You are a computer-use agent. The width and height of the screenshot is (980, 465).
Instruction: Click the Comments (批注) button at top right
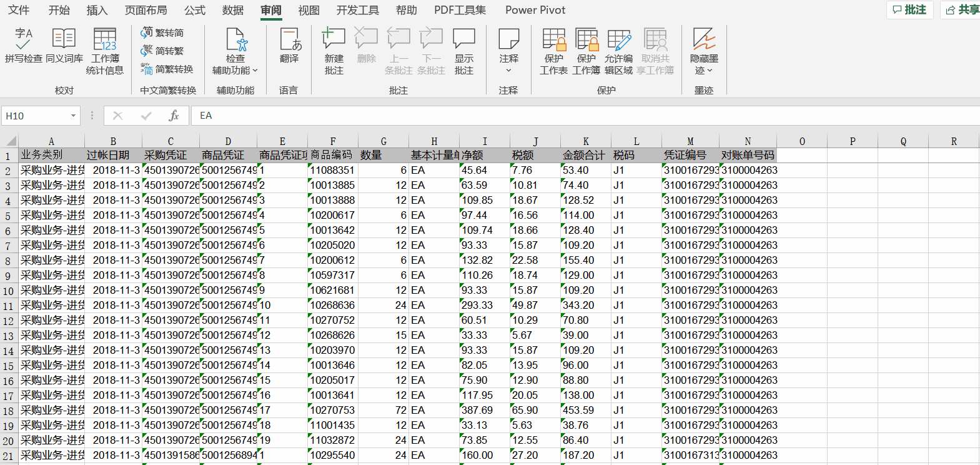coord(909,9)
